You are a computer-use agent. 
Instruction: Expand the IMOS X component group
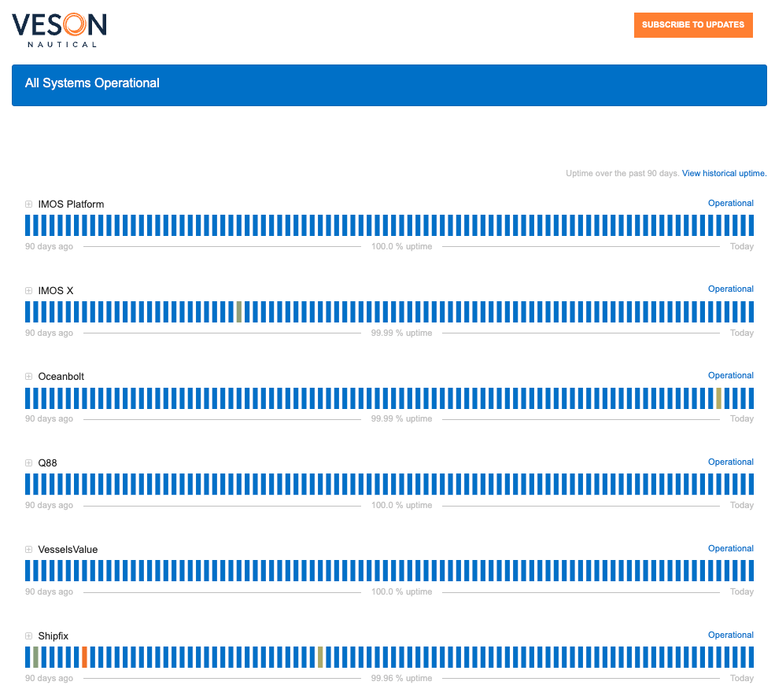point(29,291)
